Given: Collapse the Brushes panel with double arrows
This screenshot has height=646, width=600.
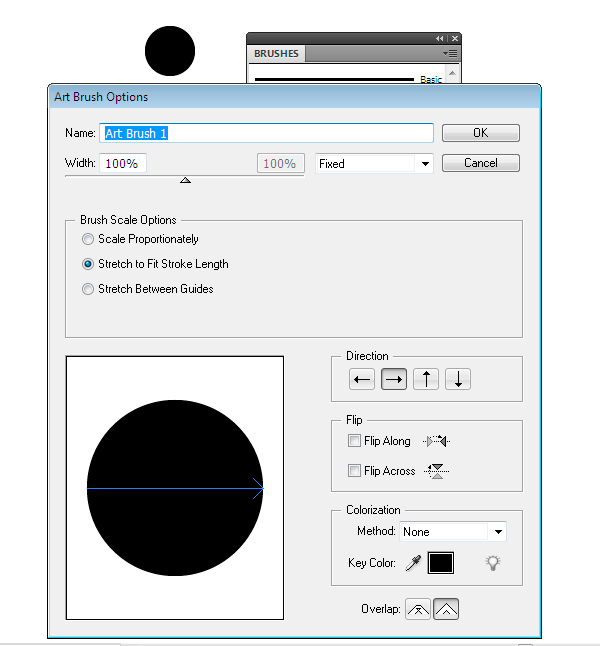Looking at the screenshot, I should point(440,38).
